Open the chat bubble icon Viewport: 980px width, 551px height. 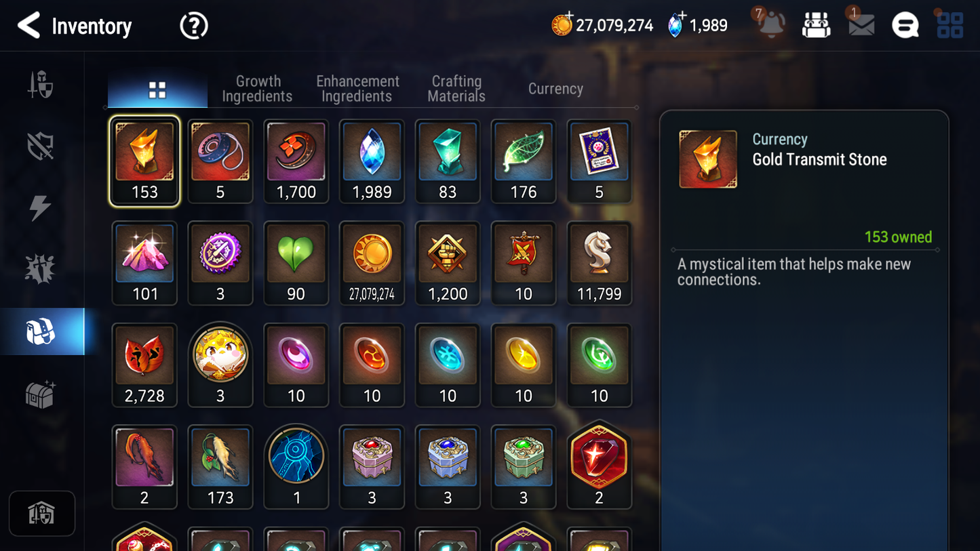[x=905, y=26]
